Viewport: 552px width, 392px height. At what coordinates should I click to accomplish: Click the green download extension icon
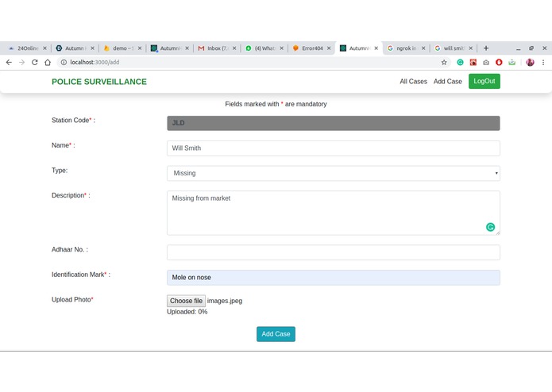coord(511,62)
